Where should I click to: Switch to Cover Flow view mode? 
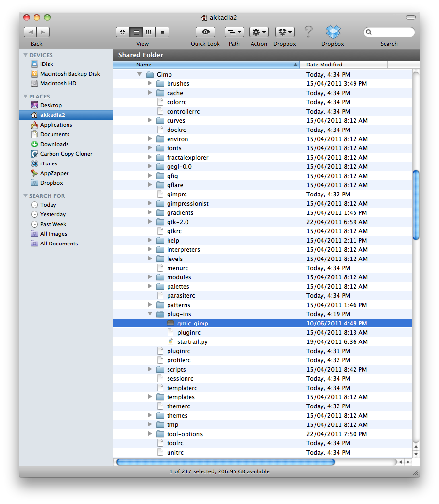click(163, 32)
